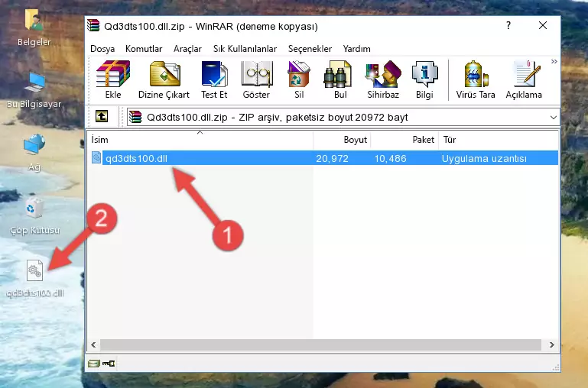588x388 pixels.
Task: Select the Belgeler desktop icon
Action: tap(34, 28)
